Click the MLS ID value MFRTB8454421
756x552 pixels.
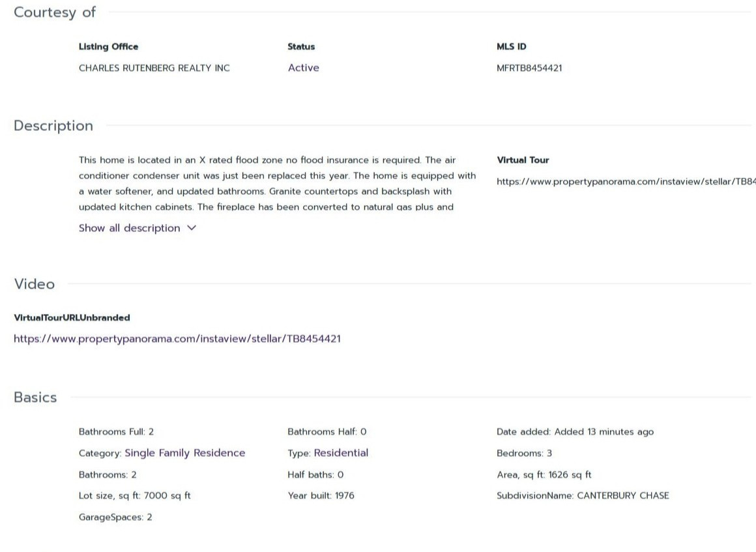(x=529, y=68)
